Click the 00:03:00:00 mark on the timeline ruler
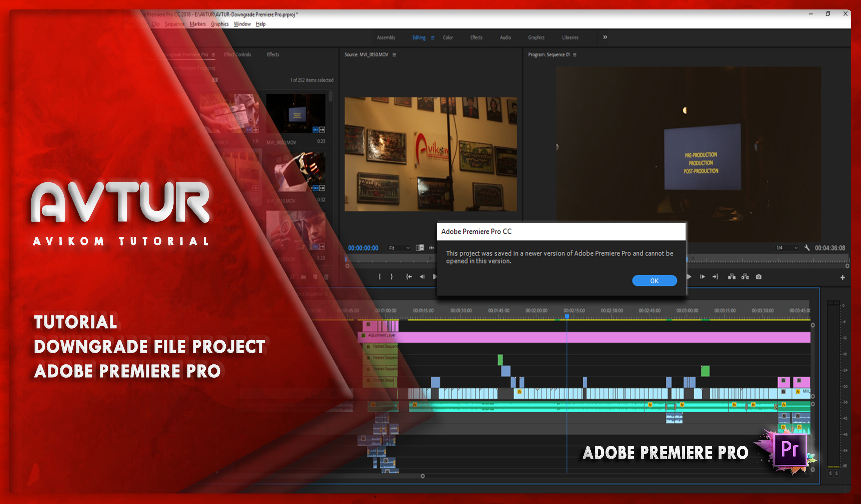Viewport: 861px width, 504px height. click(x=687, y=310)
